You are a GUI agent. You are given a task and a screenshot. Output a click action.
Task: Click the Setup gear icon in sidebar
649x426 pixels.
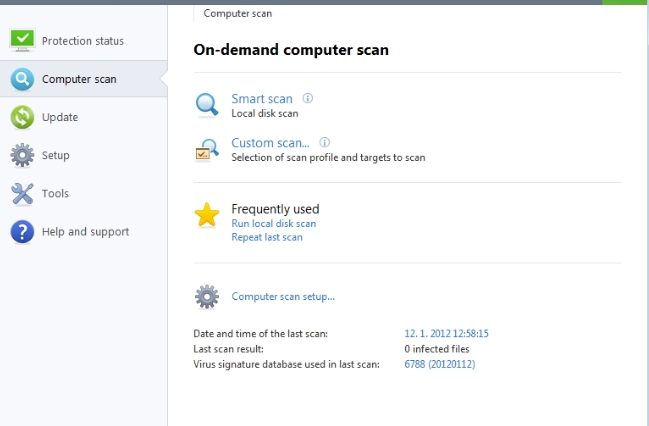(23, 155)
